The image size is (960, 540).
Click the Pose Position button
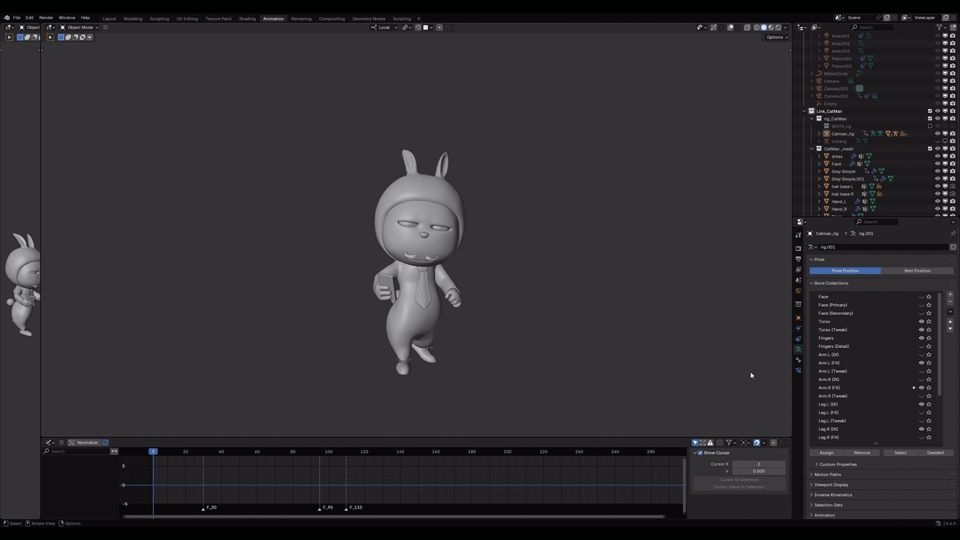pyautogui.click(x=845, y=271)
